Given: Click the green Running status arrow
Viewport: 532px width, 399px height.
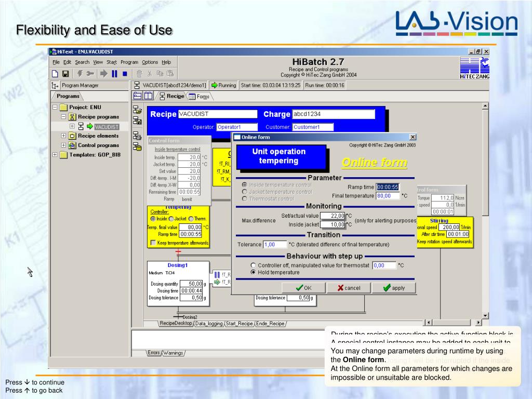Looking at the screenshot, I should click(214, 86).
